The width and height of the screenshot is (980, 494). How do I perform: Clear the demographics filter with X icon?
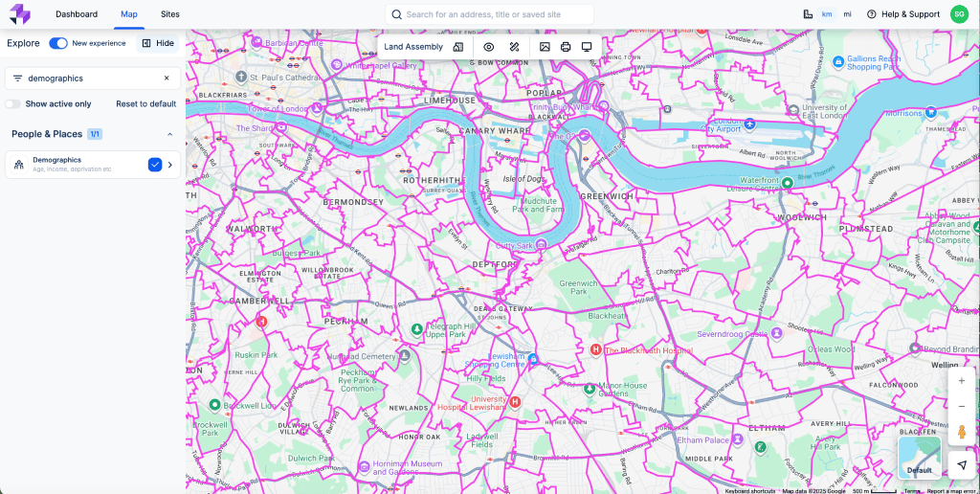click(166, 79)
